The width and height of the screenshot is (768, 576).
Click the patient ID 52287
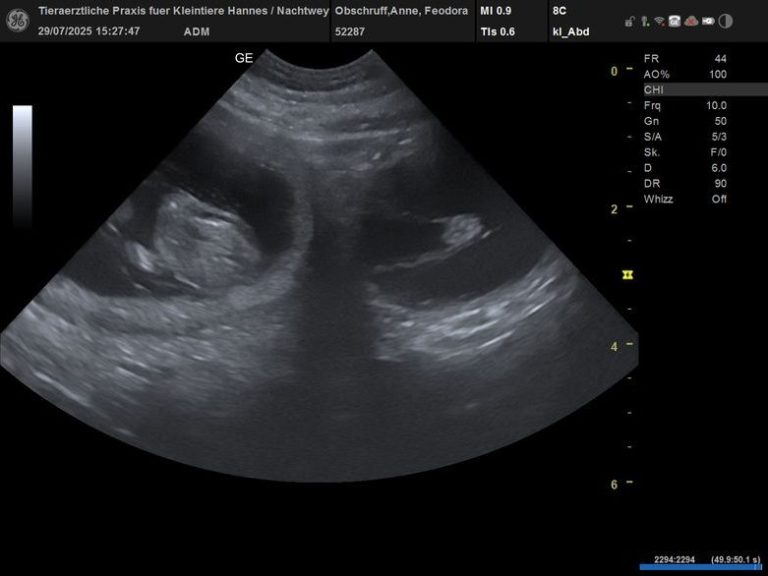[350, 31]
